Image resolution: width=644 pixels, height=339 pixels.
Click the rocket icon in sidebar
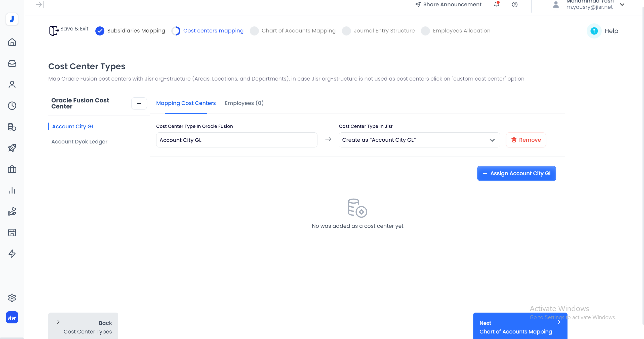pyautogui.click(x=12, y=148)
